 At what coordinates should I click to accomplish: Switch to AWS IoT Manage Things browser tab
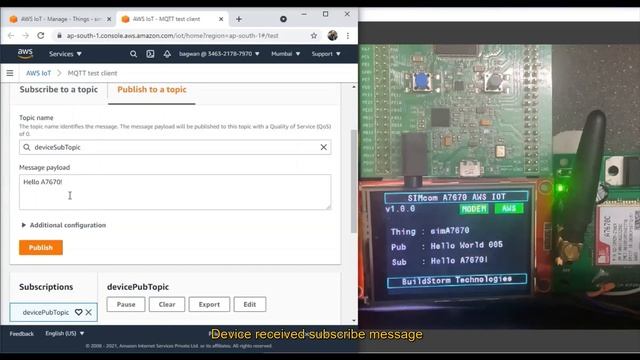[60, 19]
